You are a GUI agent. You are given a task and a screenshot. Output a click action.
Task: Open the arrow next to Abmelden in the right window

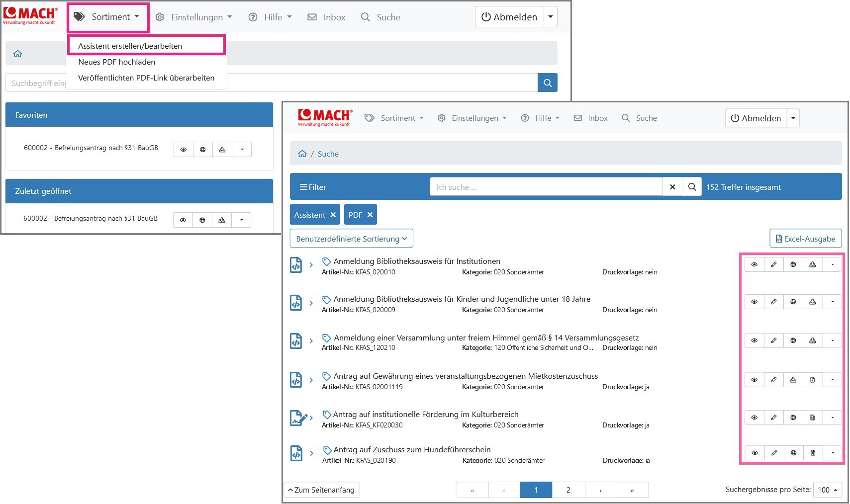(793, 118)
